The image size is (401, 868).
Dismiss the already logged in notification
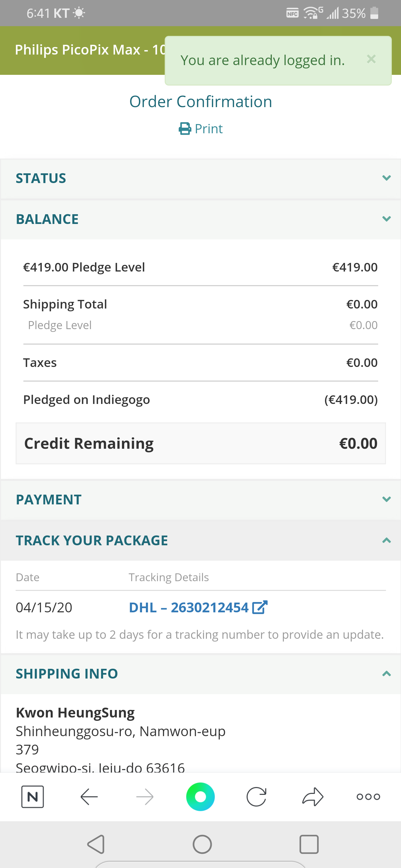[x=371, y=59]
